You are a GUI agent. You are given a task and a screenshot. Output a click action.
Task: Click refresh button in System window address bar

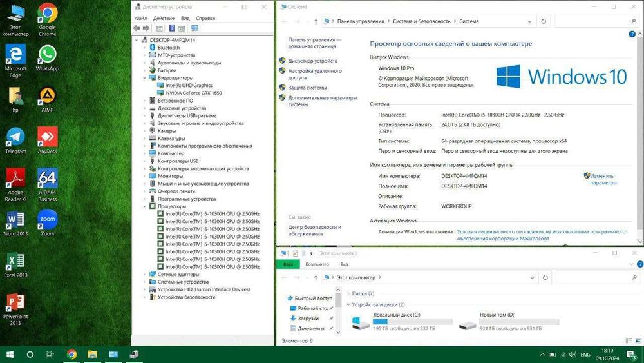pos(544,21)
